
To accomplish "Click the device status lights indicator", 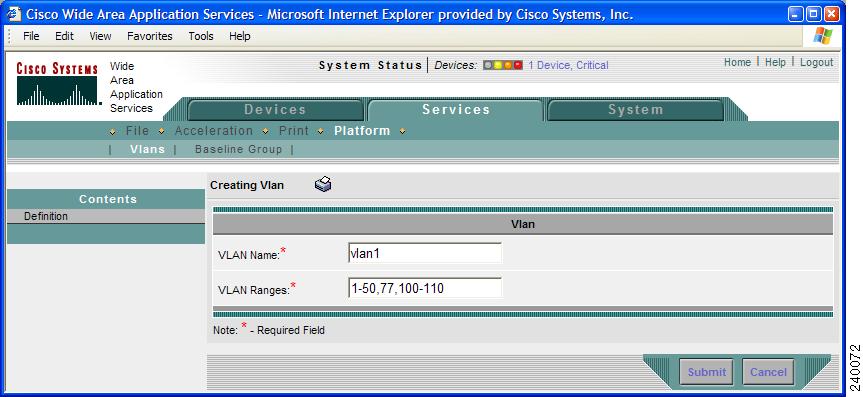I will click(502, 65).
